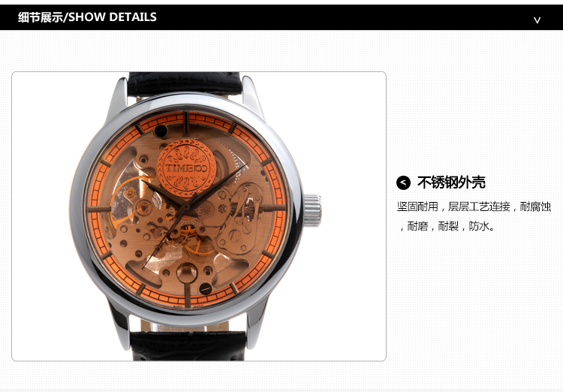Click the black circular arrow icon beside 不锈钢外壳
The width and height of the screenshot is (563, 392).
tap(403, 182)
